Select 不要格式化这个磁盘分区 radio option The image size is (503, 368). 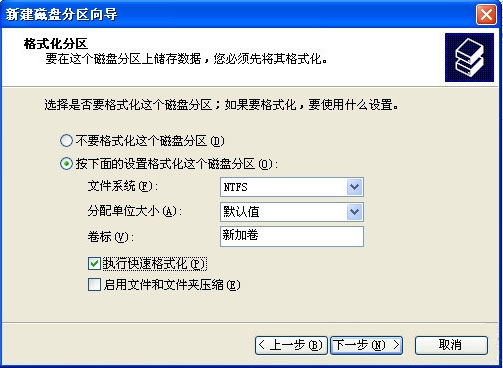[66, 141]
